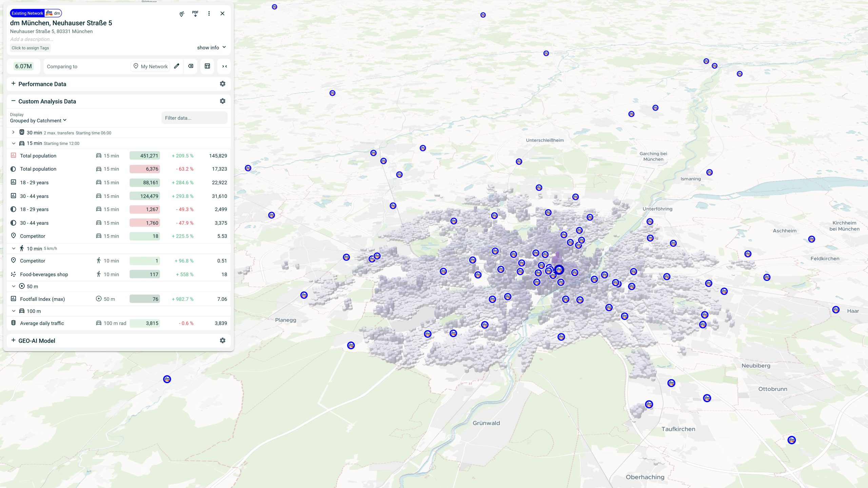Open Custom Analysis Data settings gear
The height and width of the screenshot is (488, 868).
[x=222, y=101]
